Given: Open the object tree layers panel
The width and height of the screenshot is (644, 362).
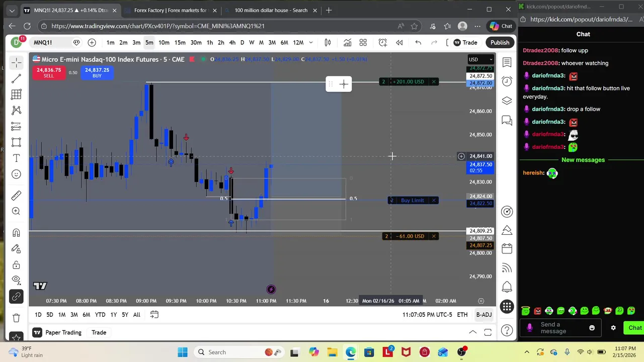Looking at the screenshot, I should pyautogui.click(x=507, y=101).
